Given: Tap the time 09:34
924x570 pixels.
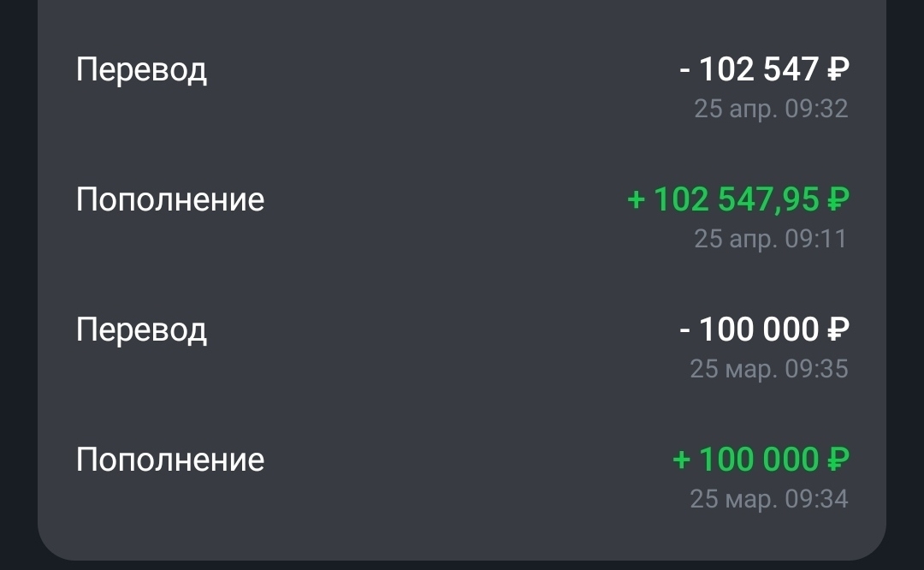Looking at the screenshot, I should pos(816,499).
